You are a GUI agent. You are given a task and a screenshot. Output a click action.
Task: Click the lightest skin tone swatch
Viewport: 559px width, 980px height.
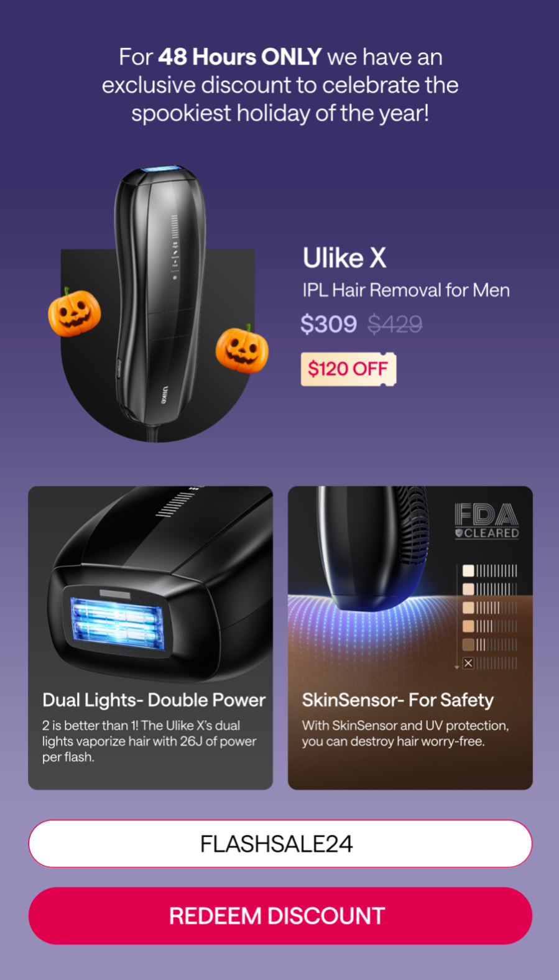click(468, 571)
